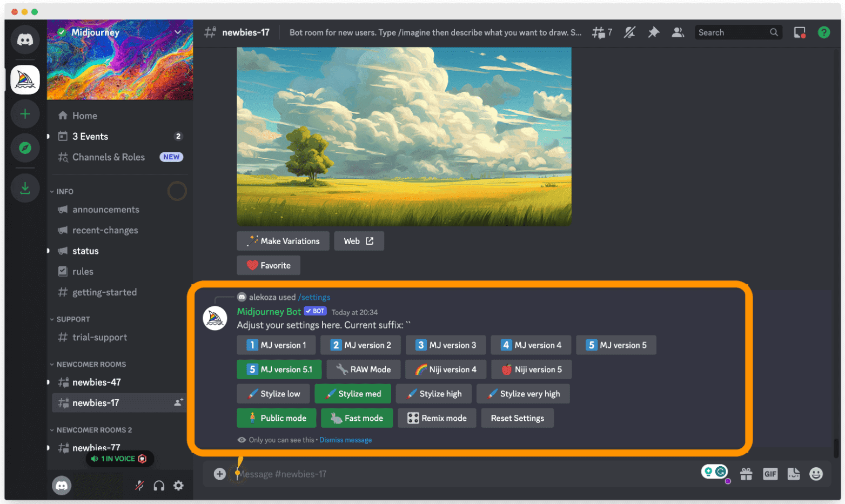Screen dimensions: 845x504
Task: Open threads icon showing 7
Action: [602, 32]
